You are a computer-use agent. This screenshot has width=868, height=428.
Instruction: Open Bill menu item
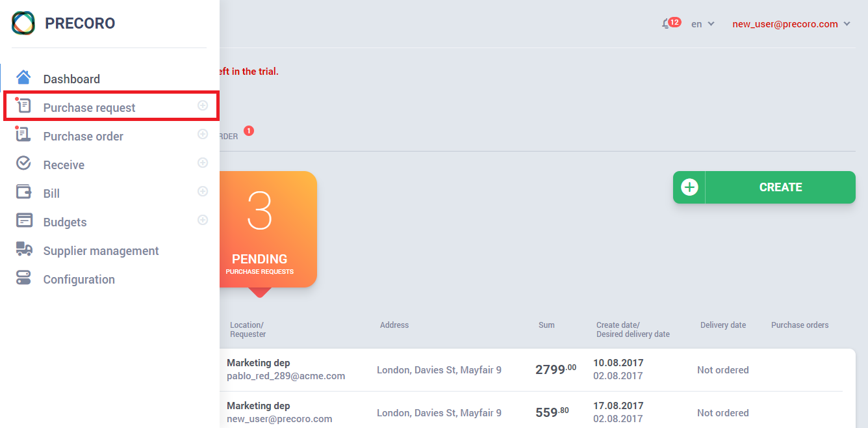tap(51, 193)
